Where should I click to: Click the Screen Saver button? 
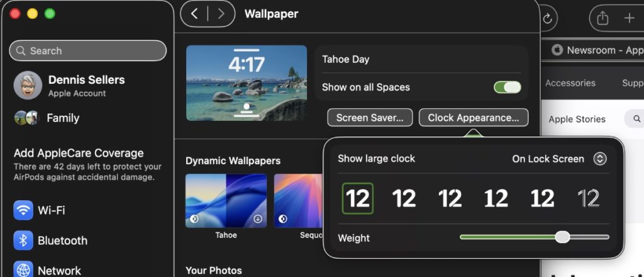pos(370,118)
